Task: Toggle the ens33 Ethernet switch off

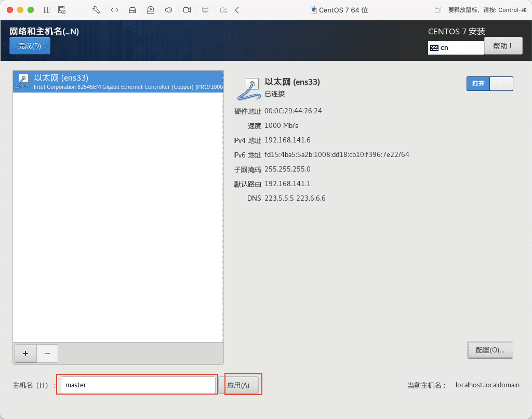Action: click(x=489, y=84)
